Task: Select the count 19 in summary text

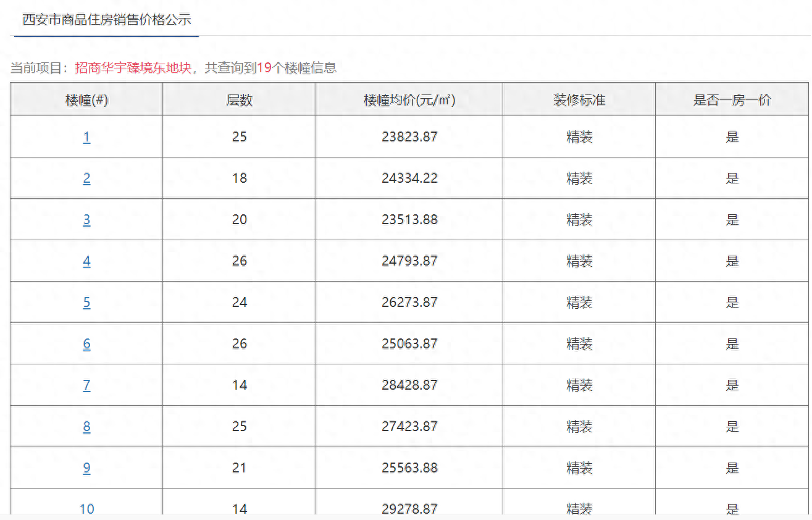Action: click(264, 68)
